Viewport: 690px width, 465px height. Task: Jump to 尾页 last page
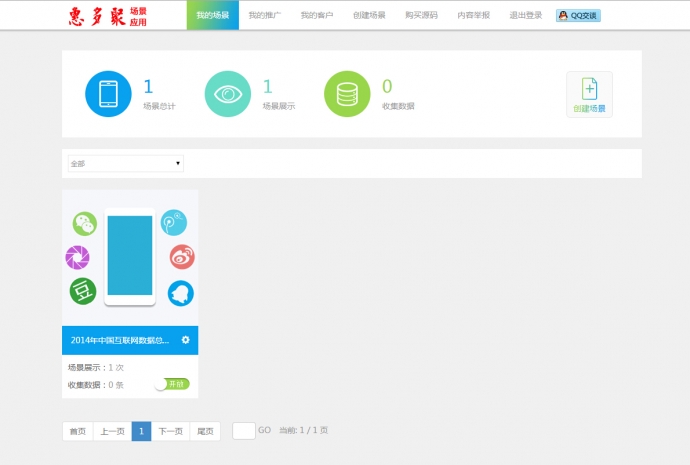tap(205, 431)
